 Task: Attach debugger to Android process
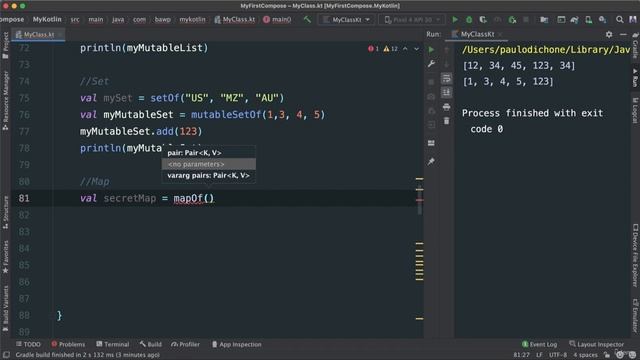click(x=512, y=19)
